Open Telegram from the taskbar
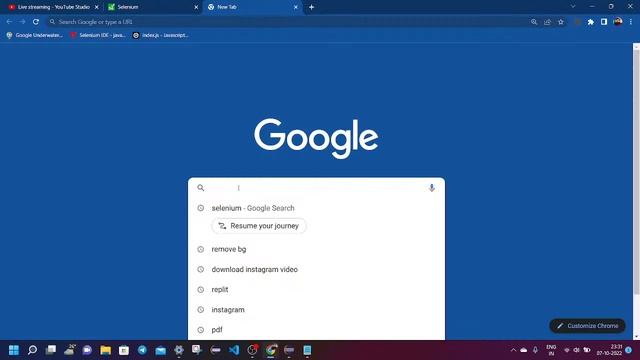 point(142,350)
